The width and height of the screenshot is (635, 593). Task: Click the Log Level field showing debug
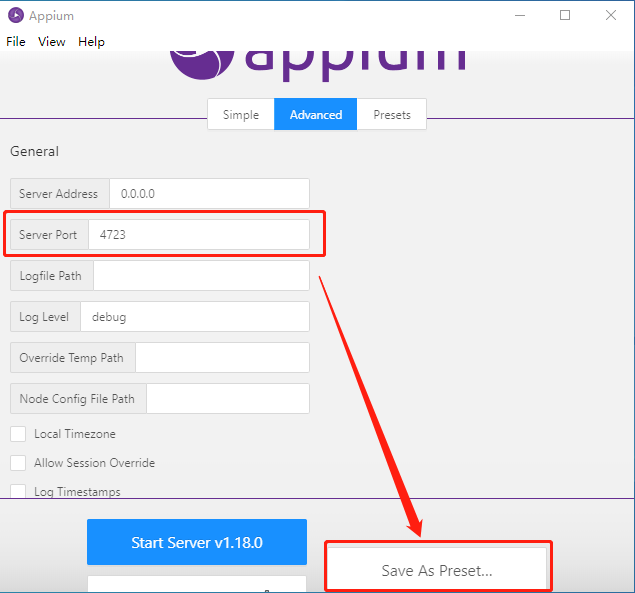[195, 317]
